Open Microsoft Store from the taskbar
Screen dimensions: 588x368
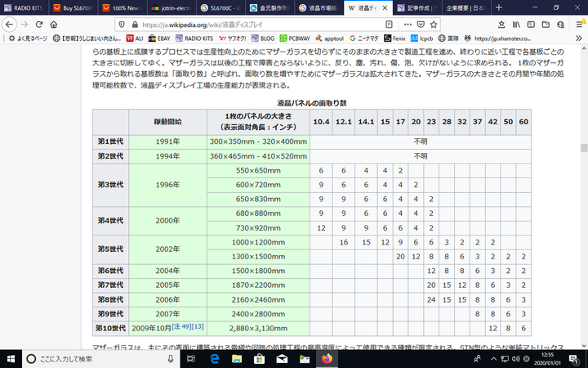point(259,359)
